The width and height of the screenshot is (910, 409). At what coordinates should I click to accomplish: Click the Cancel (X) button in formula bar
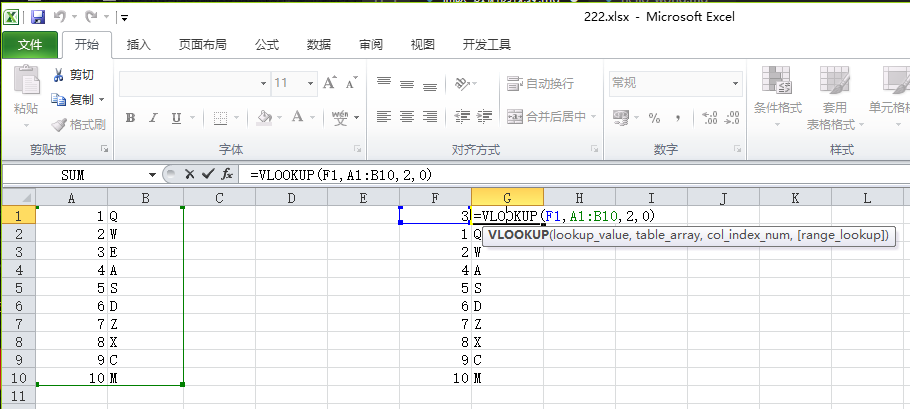point(189,174)
